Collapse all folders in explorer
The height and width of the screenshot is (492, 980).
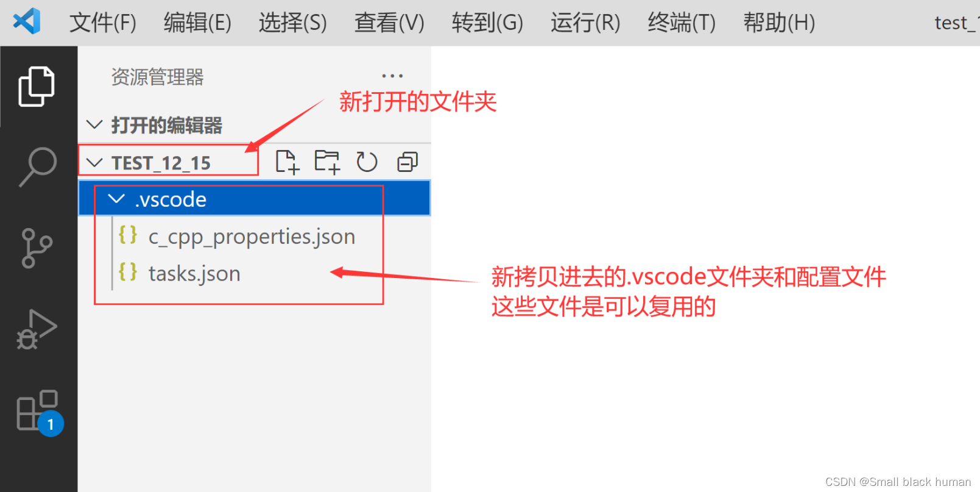click(x=407, y=162)
